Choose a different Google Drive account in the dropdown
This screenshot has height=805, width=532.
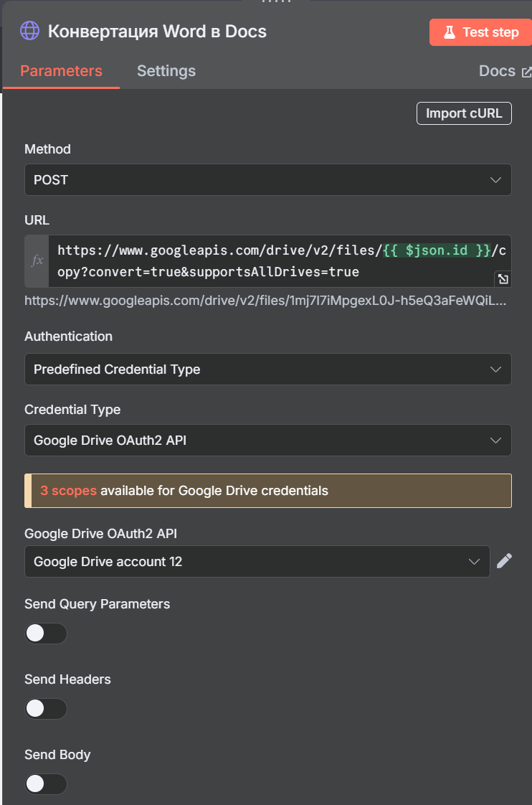(x=257, y=561)
